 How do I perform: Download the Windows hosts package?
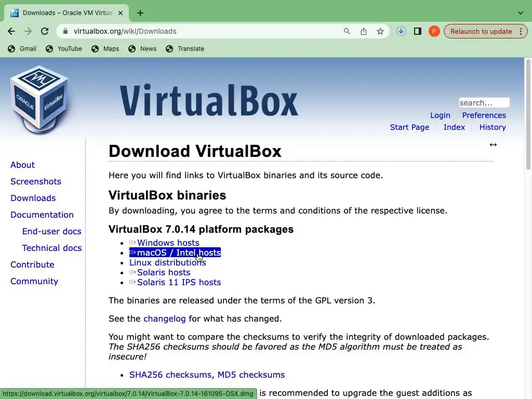[164, 243]
